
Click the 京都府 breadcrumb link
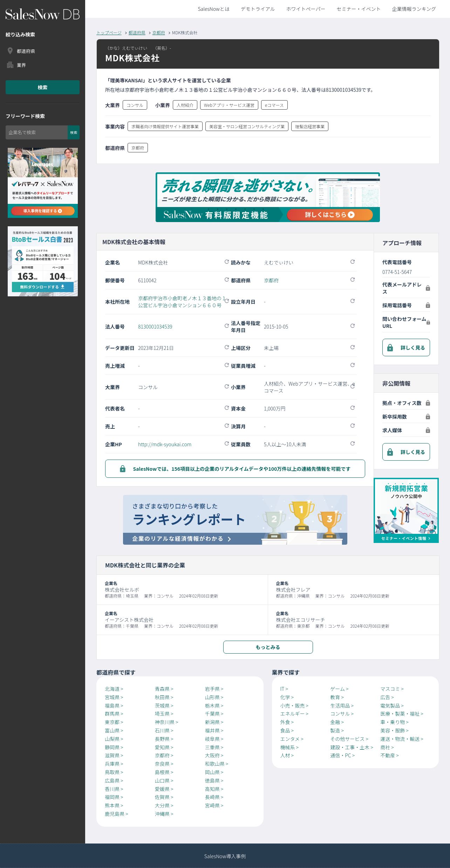click(158, 33)
